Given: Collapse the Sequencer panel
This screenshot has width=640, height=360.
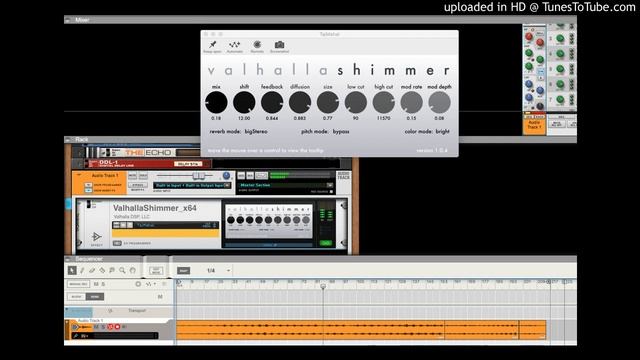Looking at the screenshot, I should tap(68, 259).
